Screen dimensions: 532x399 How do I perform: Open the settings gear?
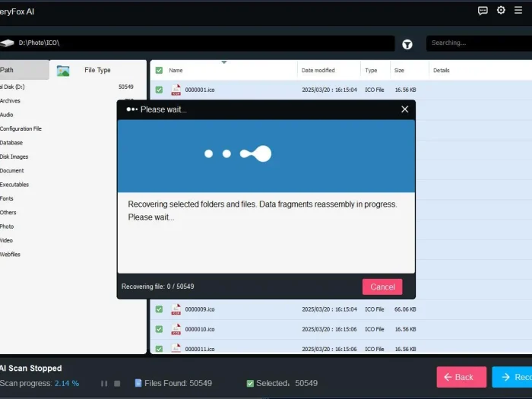[501, 11]
